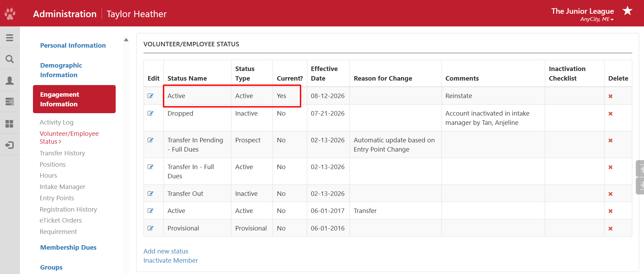Viewport: 644px width, 274px height.
Task: Edit the current Active status row dated 08-12-2026
Action: coord(150,96)
